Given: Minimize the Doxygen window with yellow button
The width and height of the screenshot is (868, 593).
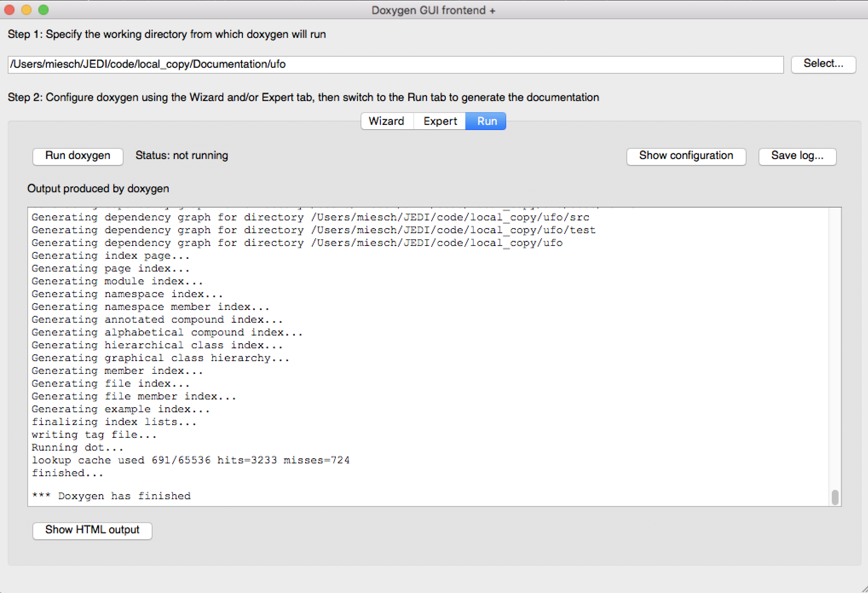Looking at the screenshot, I should tap(26, 10).
